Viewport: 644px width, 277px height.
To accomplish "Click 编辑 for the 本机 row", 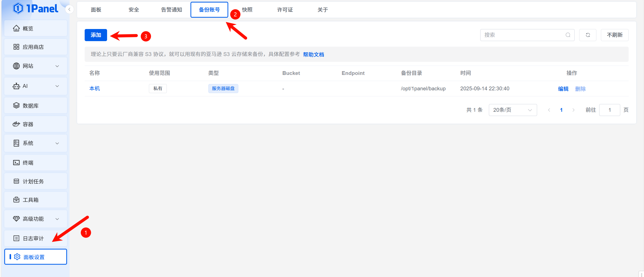I will coord(563,89).
